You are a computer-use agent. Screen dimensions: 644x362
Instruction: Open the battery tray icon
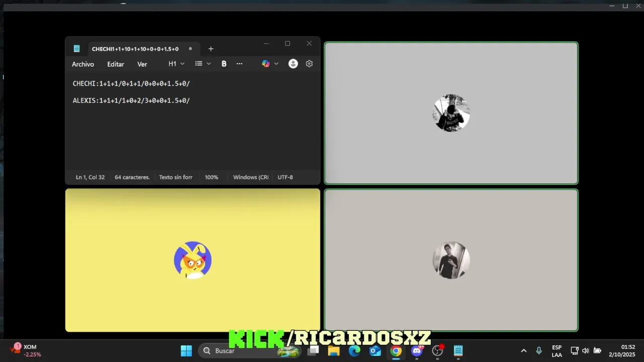[x=597, y=351]
